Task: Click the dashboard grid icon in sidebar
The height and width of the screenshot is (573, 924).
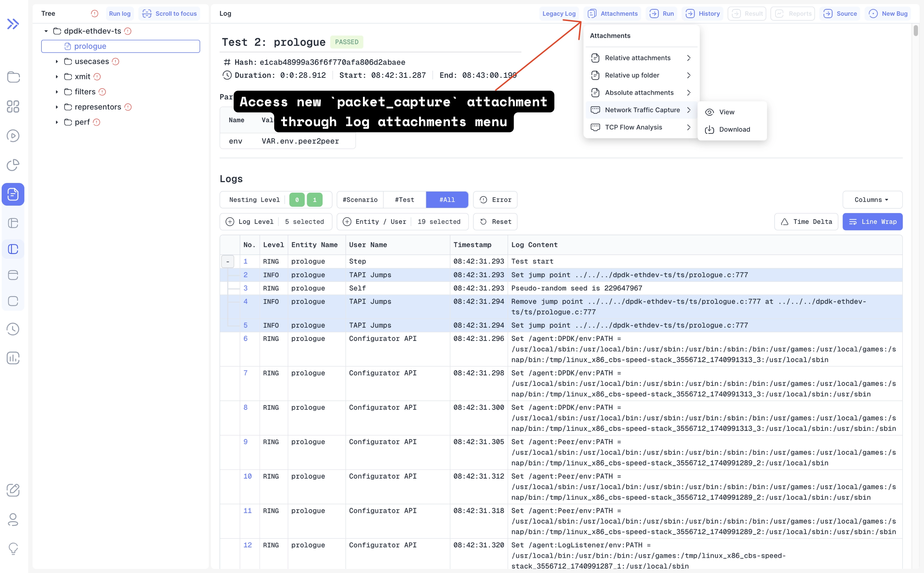Action: point(13,107)
